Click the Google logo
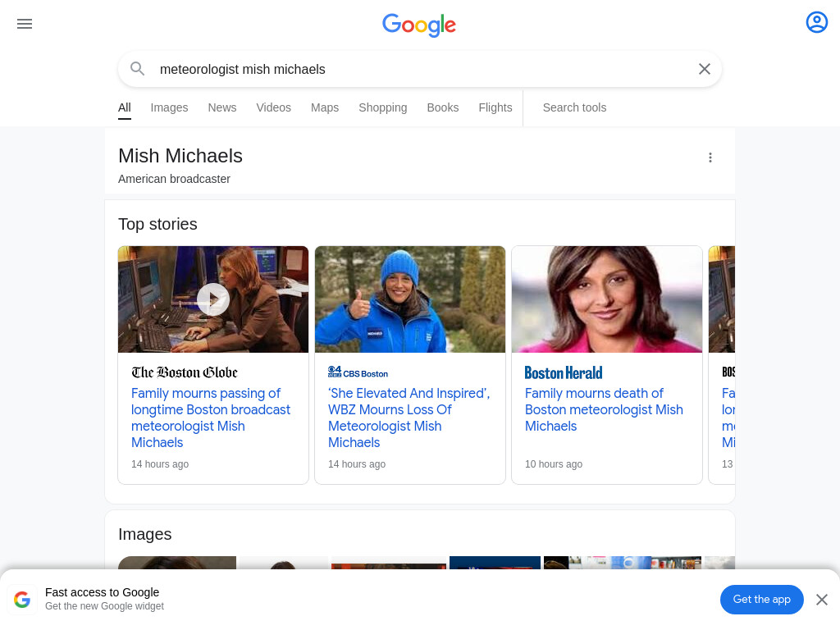Screen dimensions: 840x630 (419, 25)
